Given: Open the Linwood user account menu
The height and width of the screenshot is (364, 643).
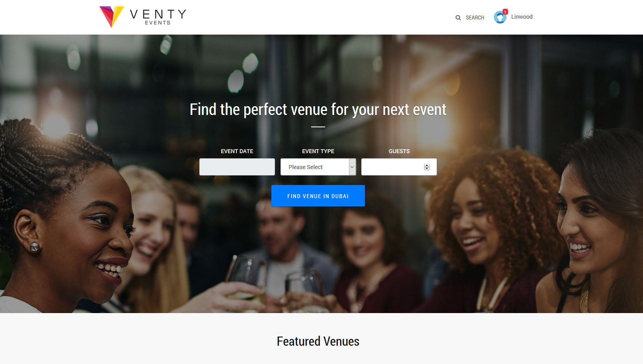Looking at the screenshot, I should click(522, 17).
